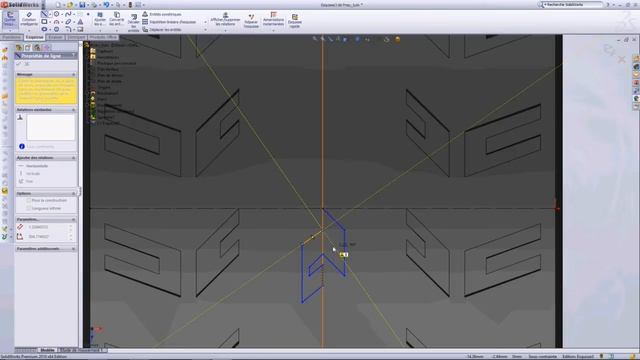Screen dimensions: 640x360
Task: Click the Convertir les entités tool
Action: [x=116, y=19]
